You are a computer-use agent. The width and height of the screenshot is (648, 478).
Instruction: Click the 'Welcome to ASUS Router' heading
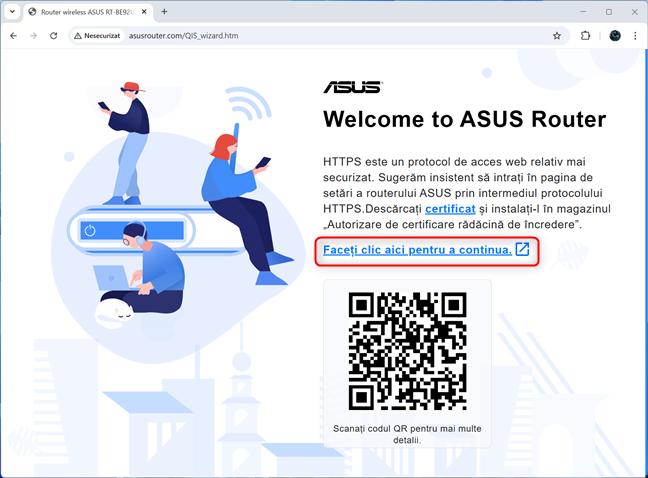(x=465, y=119)
